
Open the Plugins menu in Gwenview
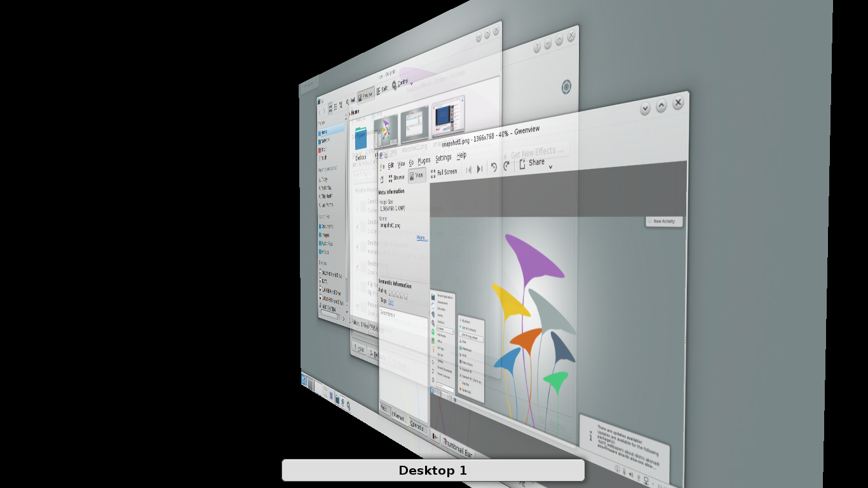click(424, 161)
